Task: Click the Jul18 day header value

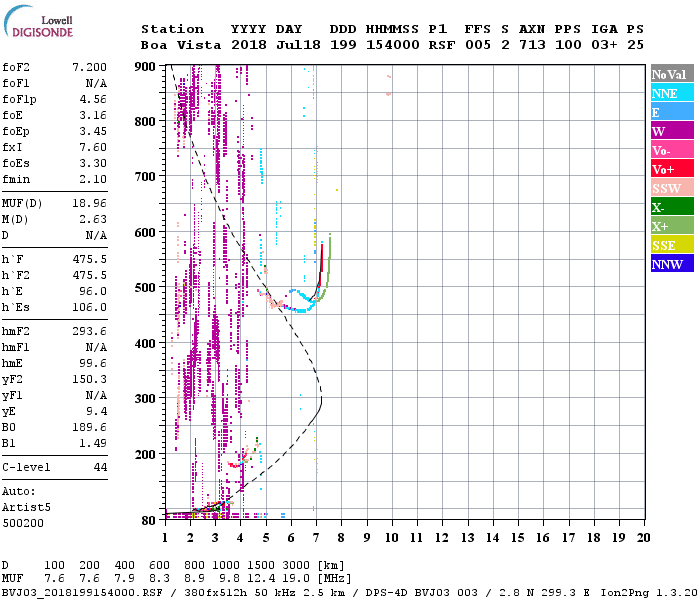Action: pos(298,45)
